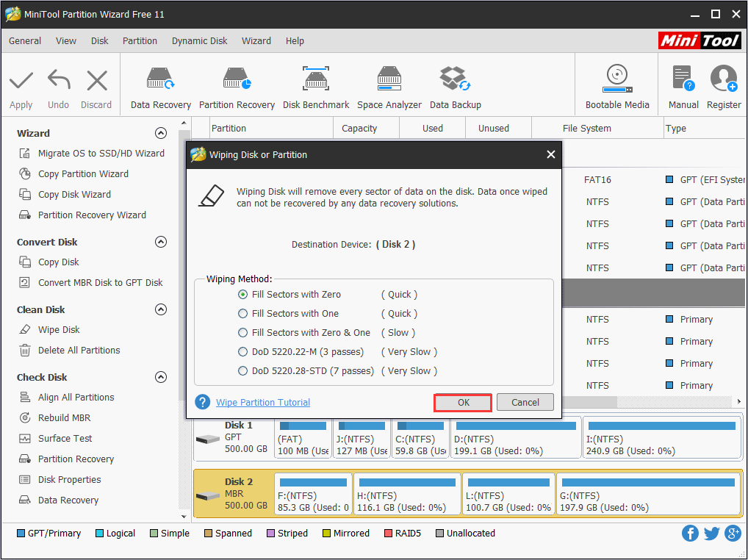748x560 pixels.
Task: Select the L:(NTFS) partition block
Action: [508, 494]
